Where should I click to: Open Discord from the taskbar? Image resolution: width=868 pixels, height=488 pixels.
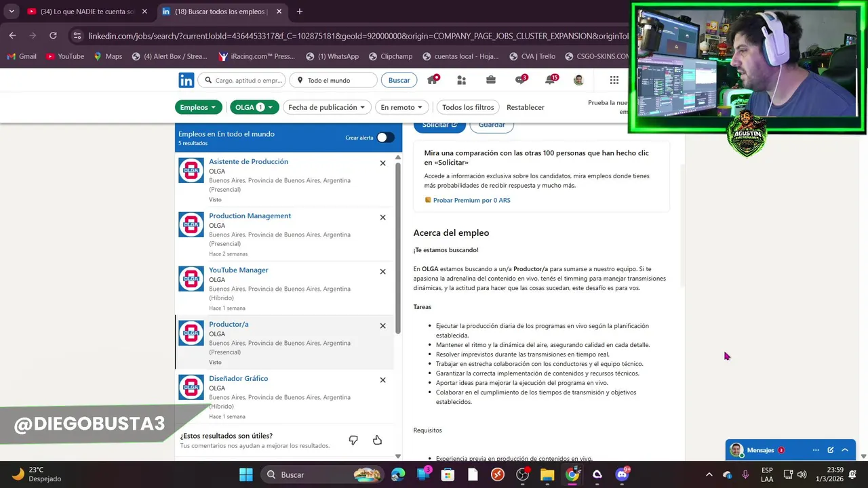pos(622,474)
